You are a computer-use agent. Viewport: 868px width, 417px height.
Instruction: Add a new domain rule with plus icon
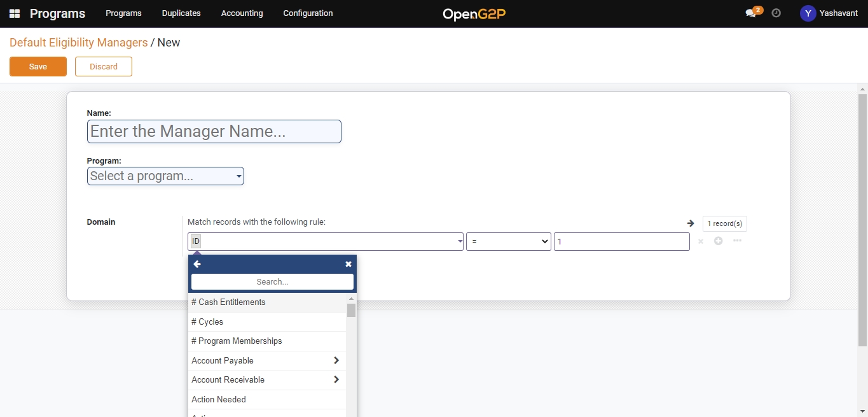pyautogui.click(x=719, y=241)
